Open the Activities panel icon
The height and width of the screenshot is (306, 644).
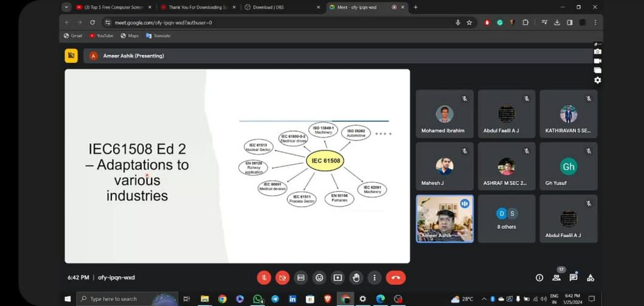590,277
